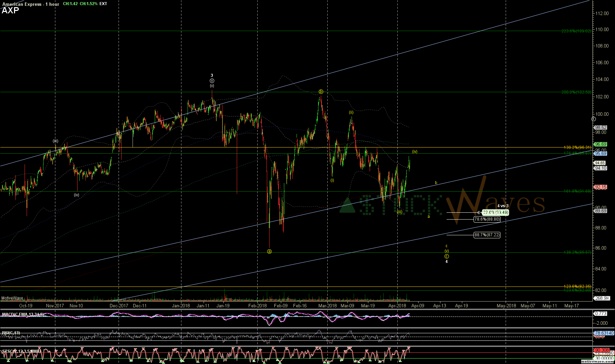This screenshot has width=615, height=364.
Task: Click the blue 95.69 price tag
Action: [601, 154]
